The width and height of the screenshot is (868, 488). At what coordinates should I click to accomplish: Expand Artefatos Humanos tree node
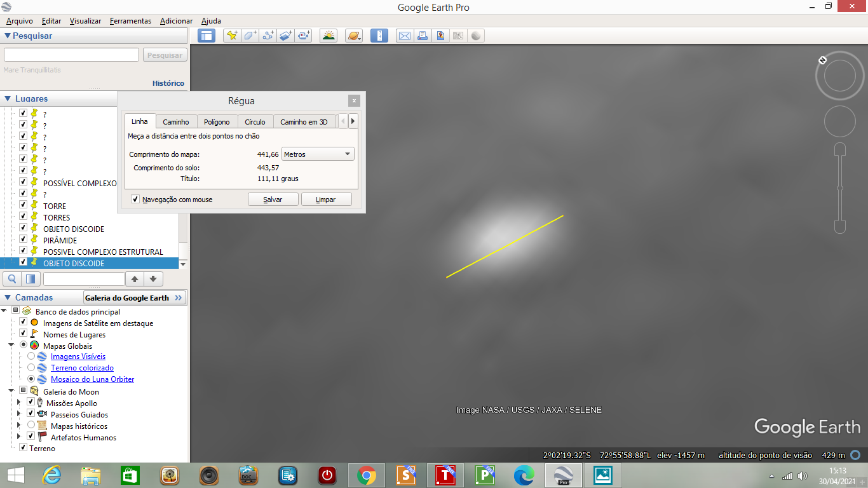tap(19, 437)
